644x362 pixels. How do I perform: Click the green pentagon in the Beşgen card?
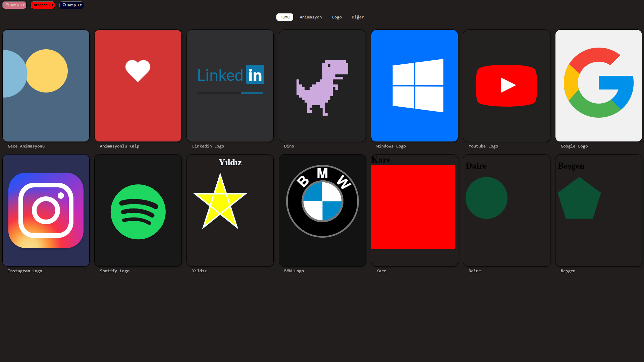tap(579, 198)
